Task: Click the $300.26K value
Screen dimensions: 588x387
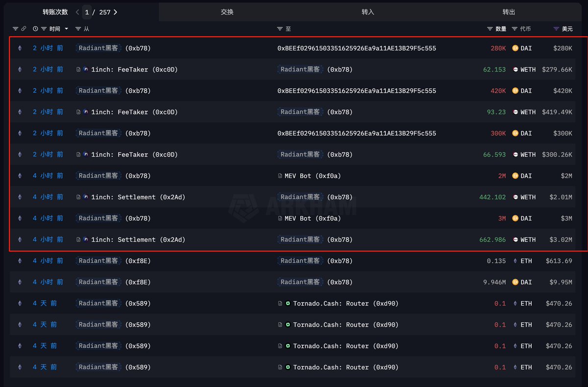Action: (557, 155)
